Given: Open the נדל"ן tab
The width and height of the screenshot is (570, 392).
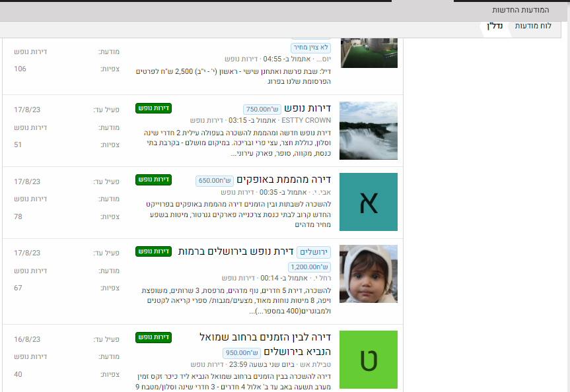Looking at the screenshot, I should pos(495,26).
